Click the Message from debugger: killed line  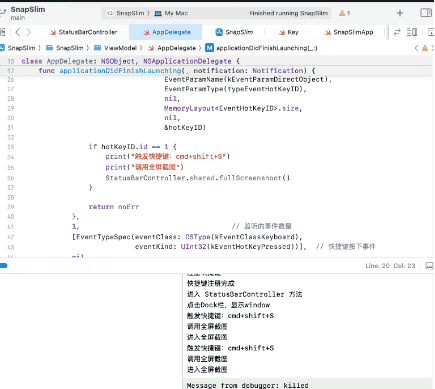pos(247,385)
